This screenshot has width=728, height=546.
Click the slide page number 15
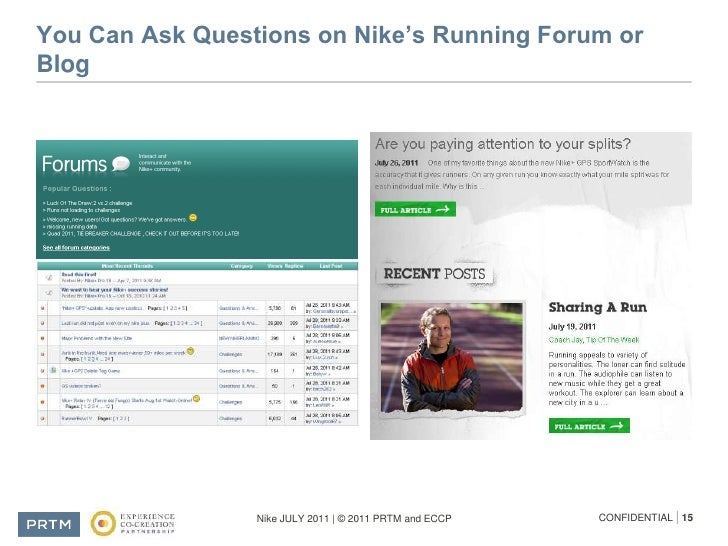click(688, 517)
